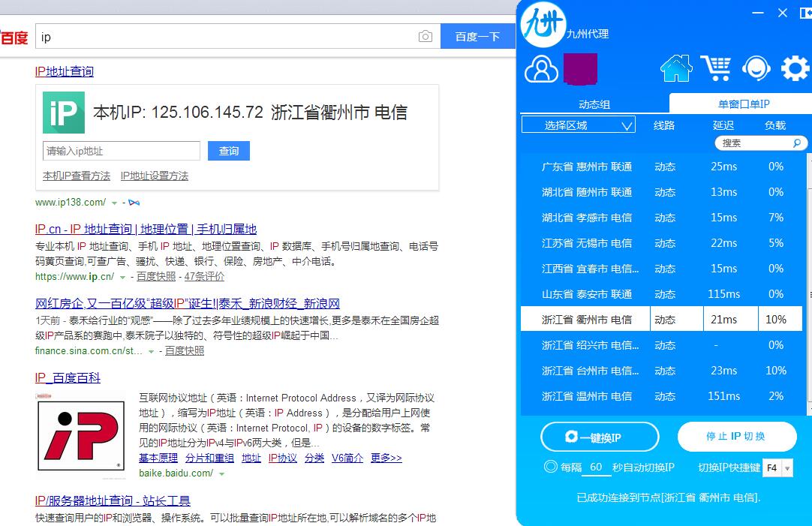Open the IP.cn IP地址查询 result link
The height and width of the screenshot is (526, 812).
[x=146, y=229]
